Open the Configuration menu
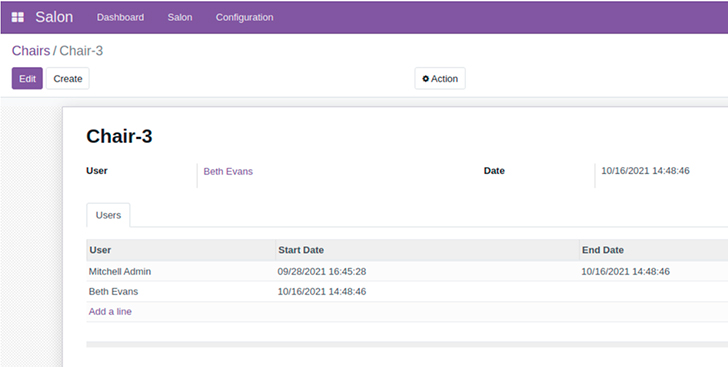Viewport: 728px width, 367px height. [244, 17]
